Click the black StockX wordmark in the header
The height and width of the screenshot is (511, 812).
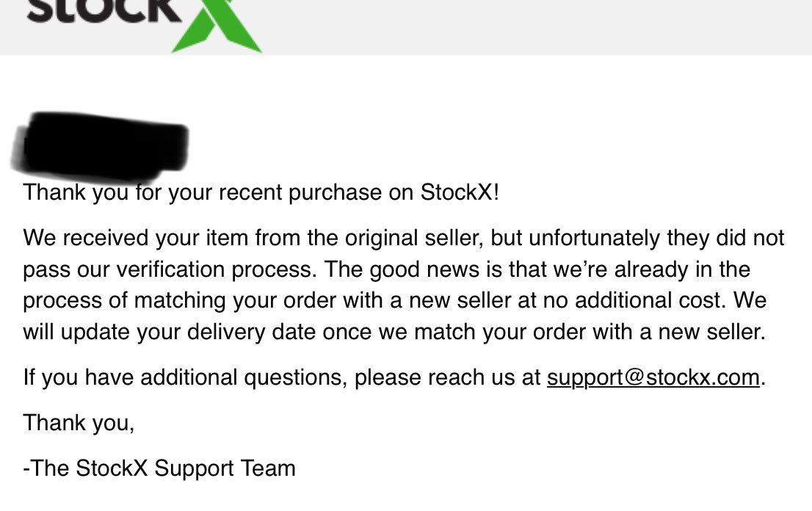pos(104,12)
